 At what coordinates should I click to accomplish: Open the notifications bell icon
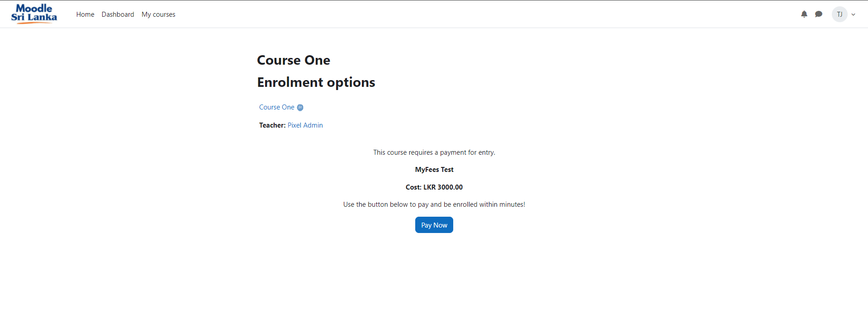point(804,14)
